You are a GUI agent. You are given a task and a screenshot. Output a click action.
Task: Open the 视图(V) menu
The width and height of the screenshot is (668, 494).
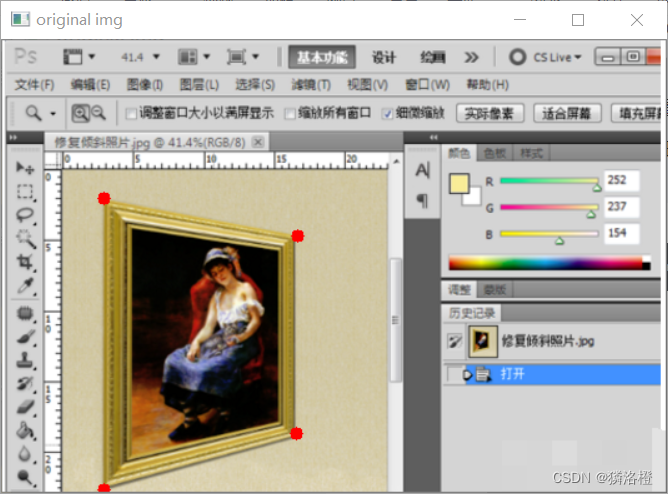coord(367,85)
